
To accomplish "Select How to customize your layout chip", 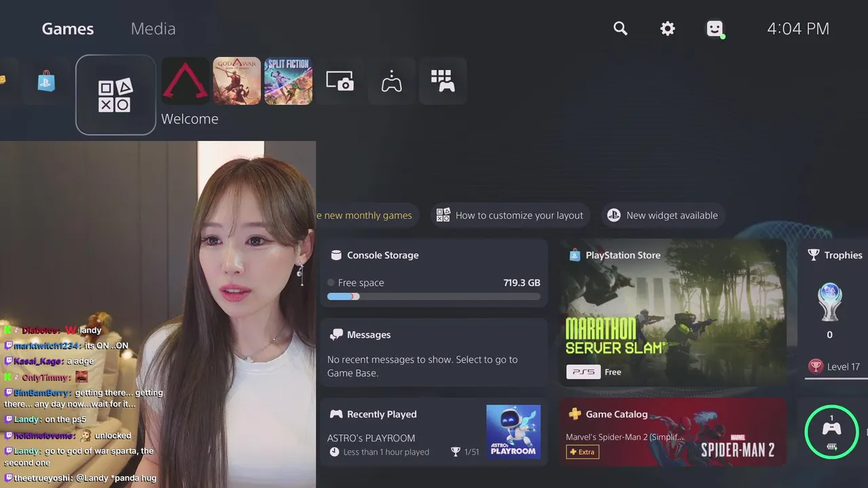I will click(x=510, y=216).
